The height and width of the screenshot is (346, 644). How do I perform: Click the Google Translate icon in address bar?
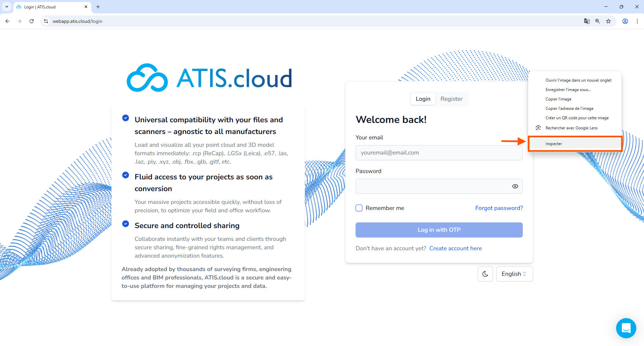click(x=587, y=21)
